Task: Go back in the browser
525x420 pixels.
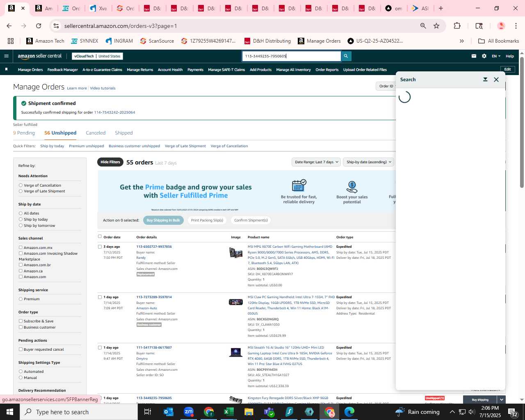Action: point(9,26)
